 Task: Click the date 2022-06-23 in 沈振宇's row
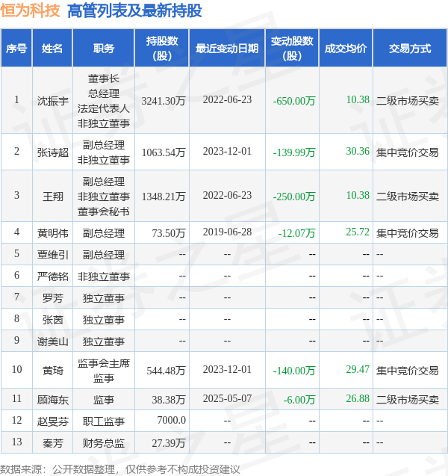click(227, 99)
